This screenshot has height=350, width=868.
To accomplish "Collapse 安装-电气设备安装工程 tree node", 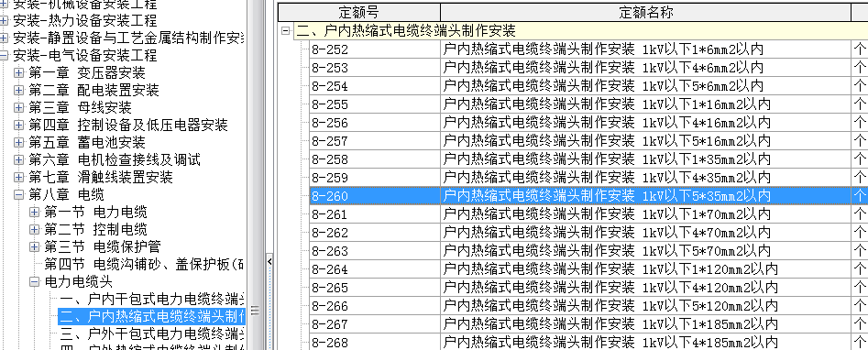I will pos(4,55).
